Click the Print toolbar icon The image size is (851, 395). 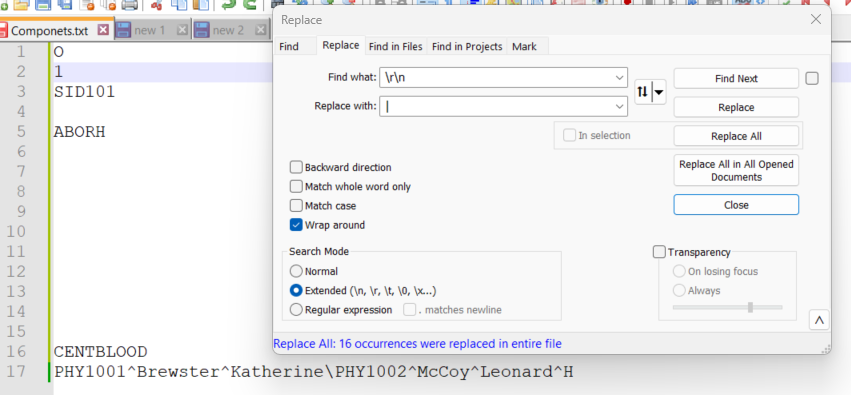tap(130, 4)
